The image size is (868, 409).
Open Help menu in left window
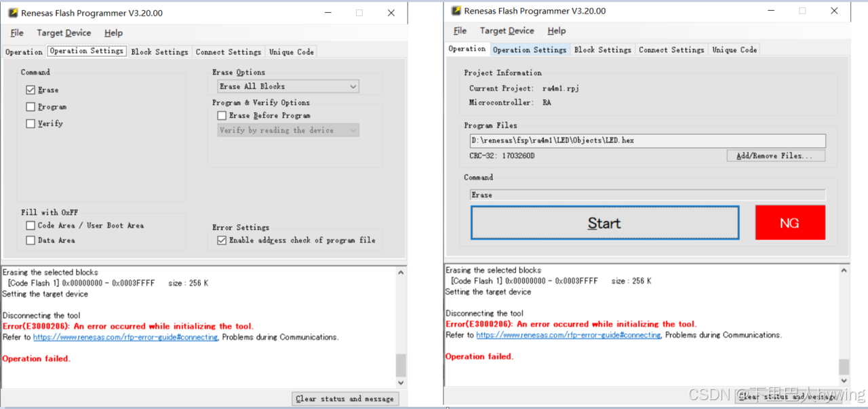pyautogui.click(x=113, y=33)
